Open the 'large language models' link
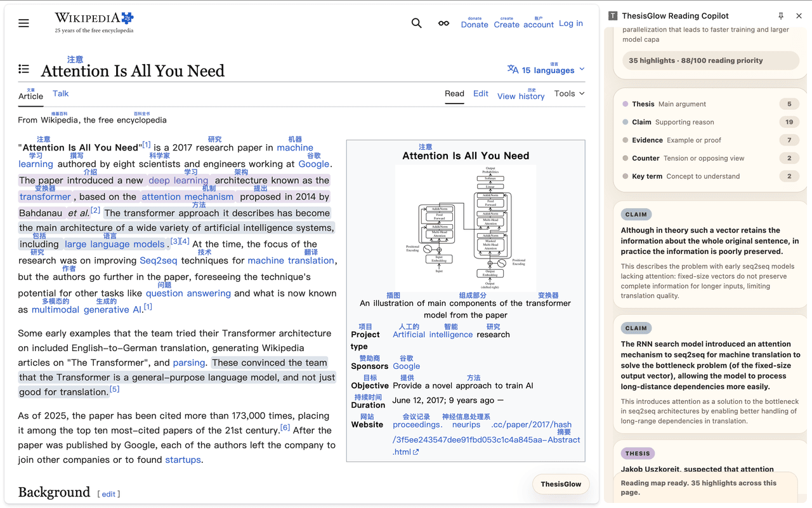 pos(114,244)
